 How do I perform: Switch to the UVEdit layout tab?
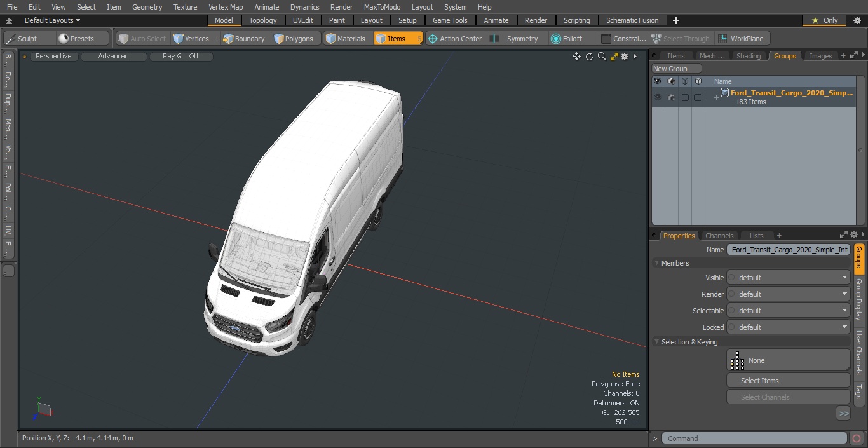click(303, 20)
